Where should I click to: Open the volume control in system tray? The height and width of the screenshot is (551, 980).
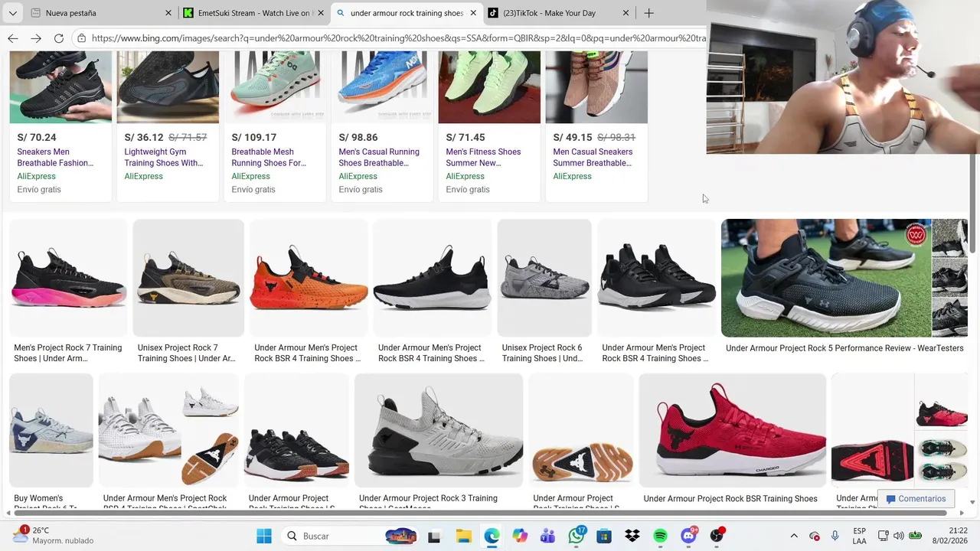click(899, 536)
